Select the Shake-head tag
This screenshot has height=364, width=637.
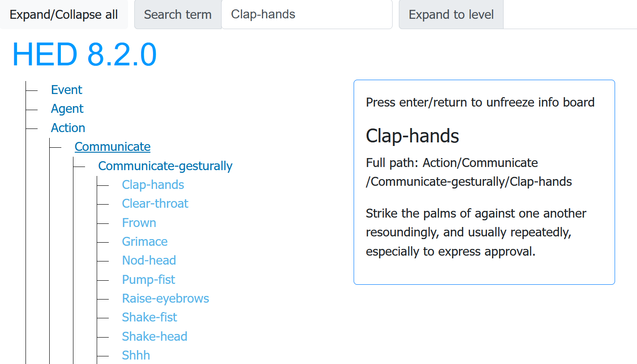(x=154, y=337)
